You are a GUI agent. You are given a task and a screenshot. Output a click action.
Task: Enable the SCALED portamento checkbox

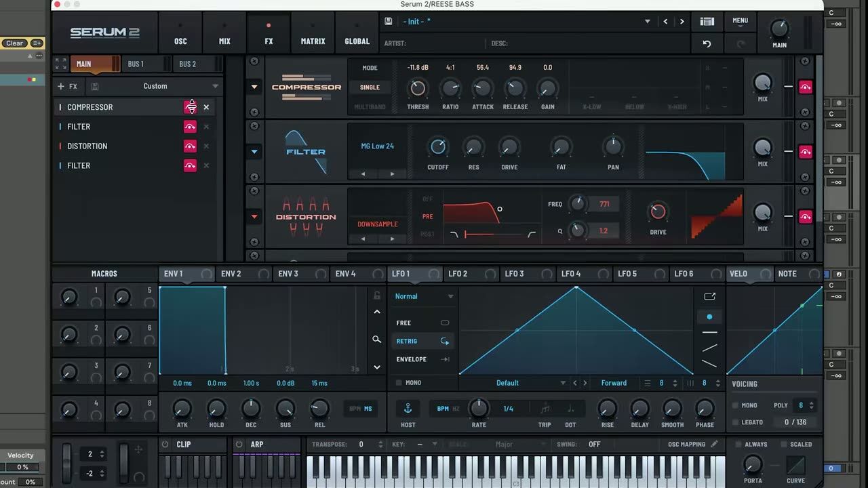(784, 445)
